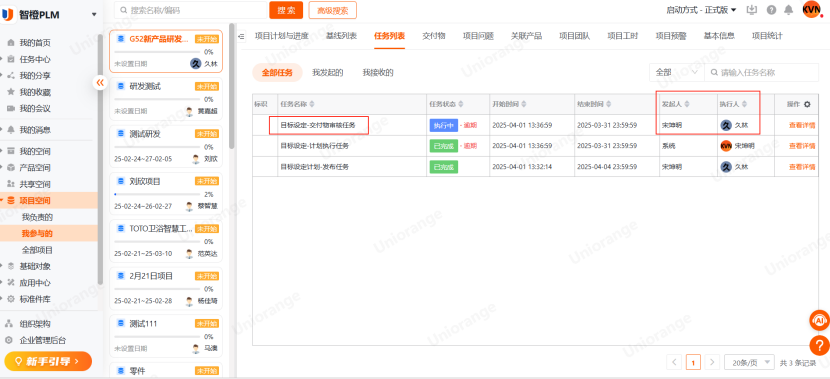Screen dimensions: 830x379
Task: Expand 任务中心 in the sidebar
Action: point(2,59)
